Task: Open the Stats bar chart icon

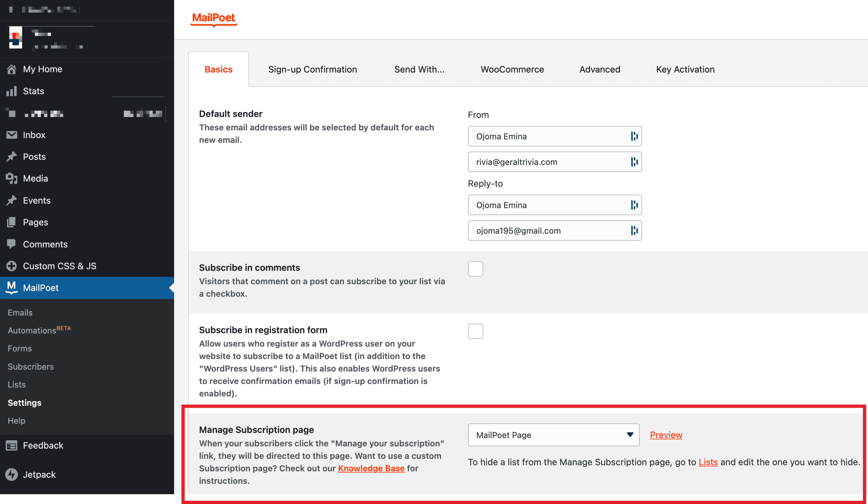Action: [x=12, y=91]
